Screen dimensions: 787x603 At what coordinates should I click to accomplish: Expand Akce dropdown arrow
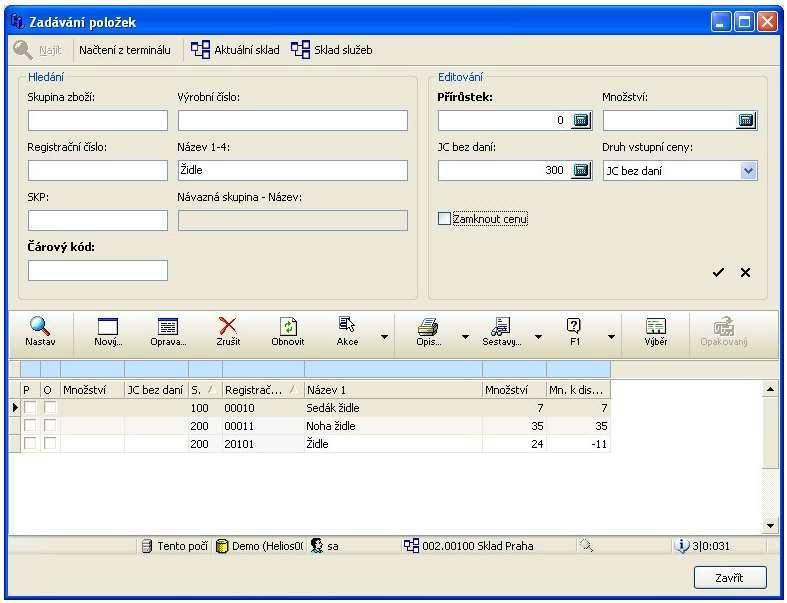click(x=384, y=337)
